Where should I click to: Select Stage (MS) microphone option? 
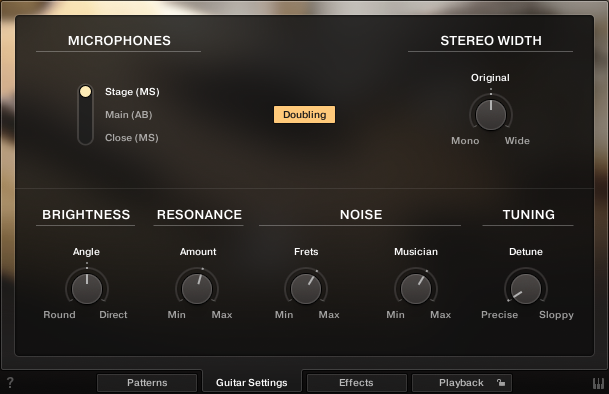click(x=132, y=92)
